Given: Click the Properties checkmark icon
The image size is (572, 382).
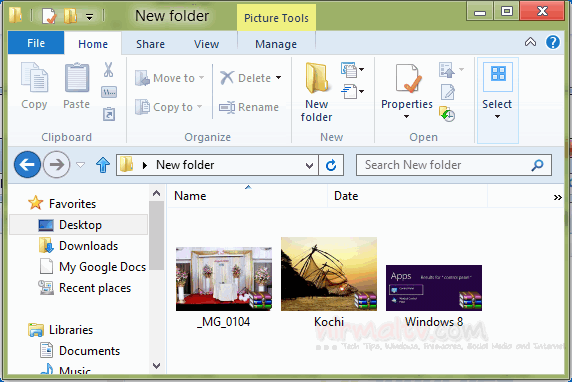Looking at the screenshot, I should pos(408,78).
